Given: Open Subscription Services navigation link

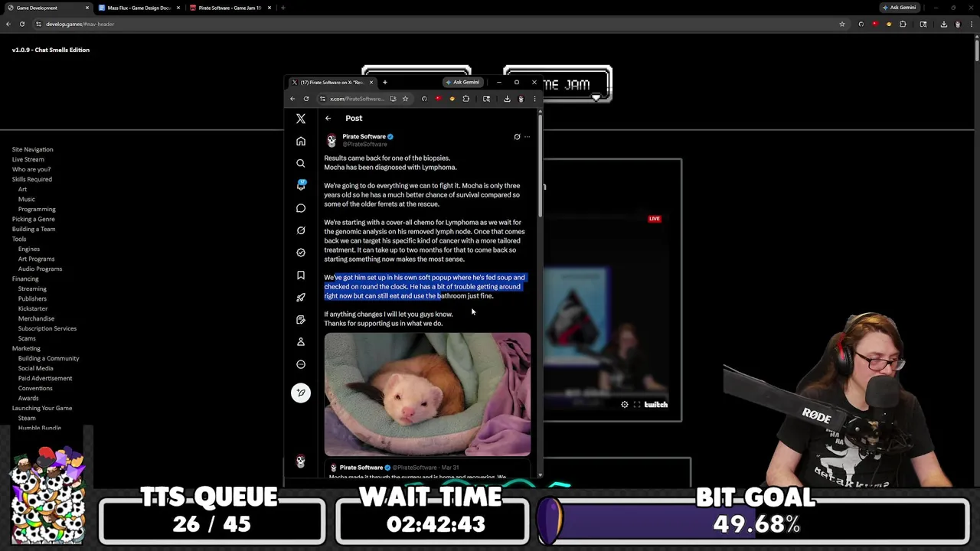Looking at the screenshot, I should pos(47,328).
